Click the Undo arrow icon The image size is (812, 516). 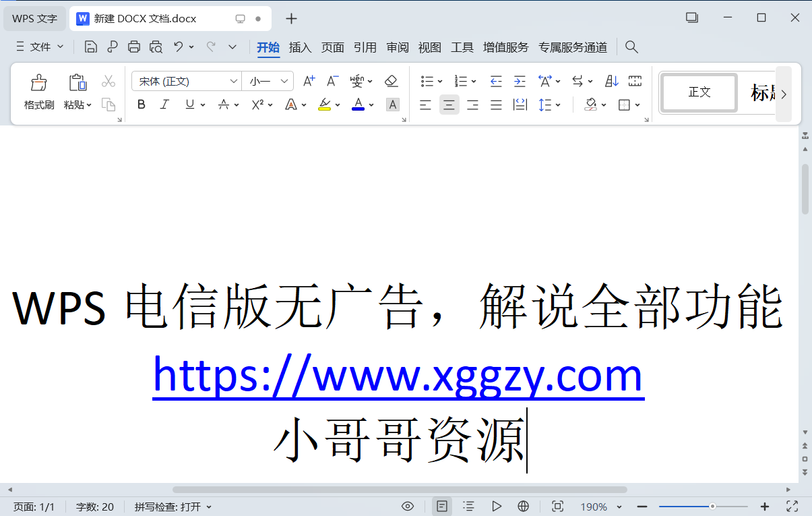click(178, 47)
